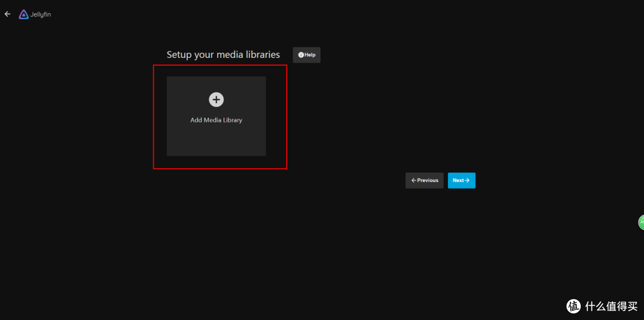Click the "Setup your media libraries" heading

(223, 54)
